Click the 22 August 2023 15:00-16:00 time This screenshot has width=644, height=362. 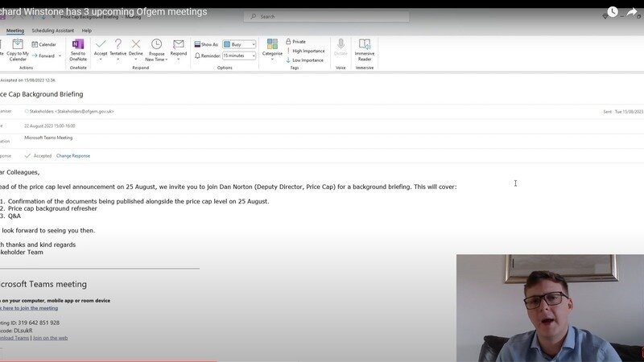pyautogui.click(x=50, y=126)
